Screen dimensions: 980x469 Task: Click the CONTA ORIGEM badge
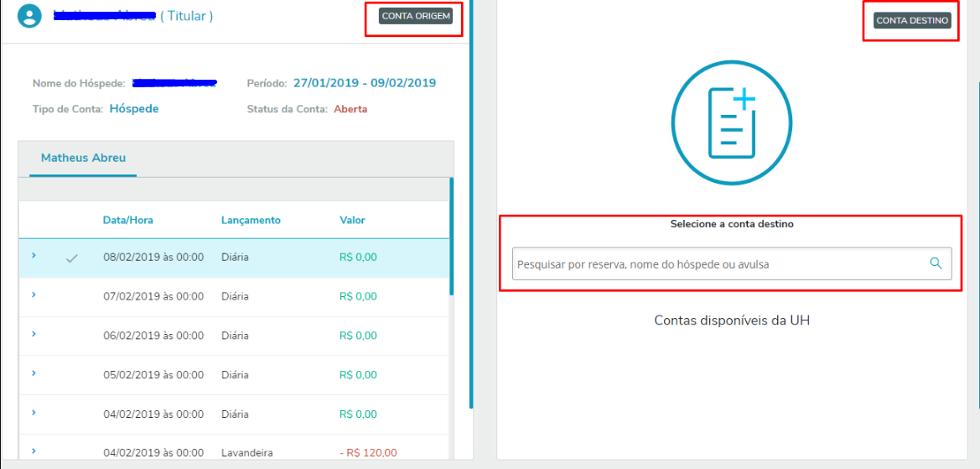(416, 16)
